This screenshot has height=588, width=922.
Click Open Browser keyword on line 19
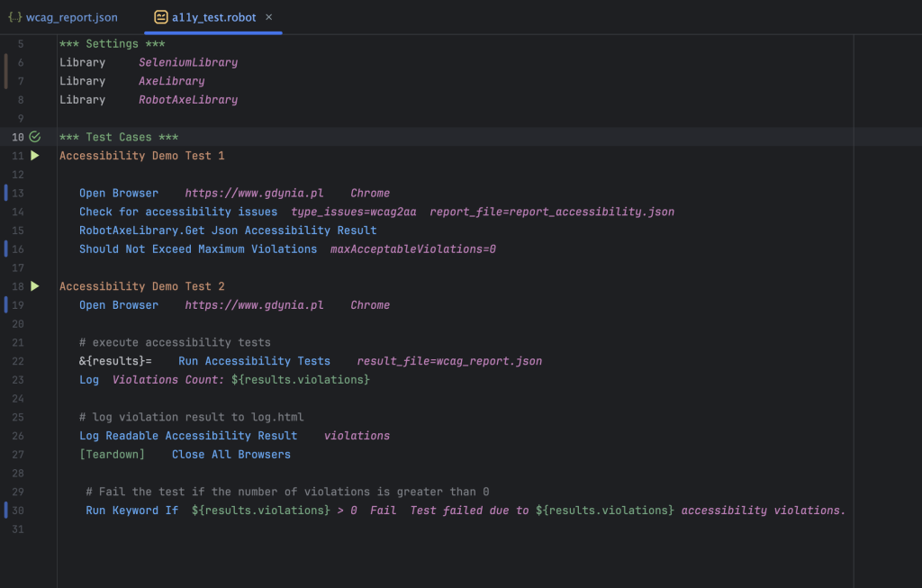tap(119, 305)
